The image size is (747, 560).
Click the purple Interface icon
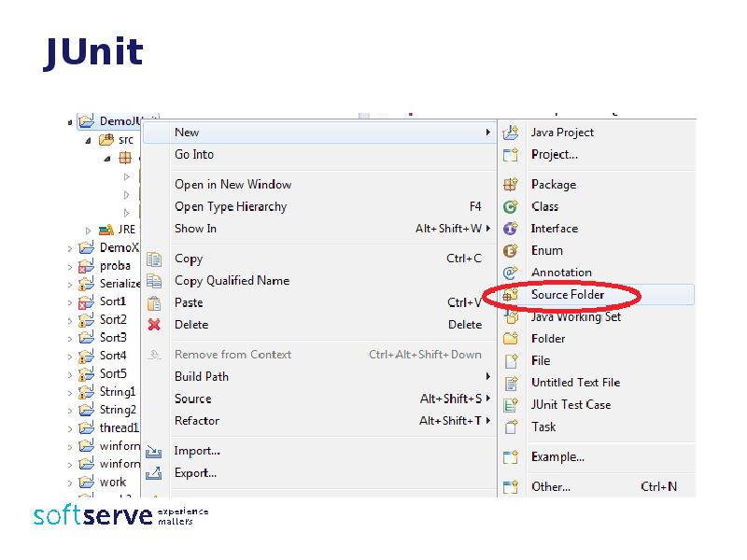pyautogui.click(x=510, y=229)
